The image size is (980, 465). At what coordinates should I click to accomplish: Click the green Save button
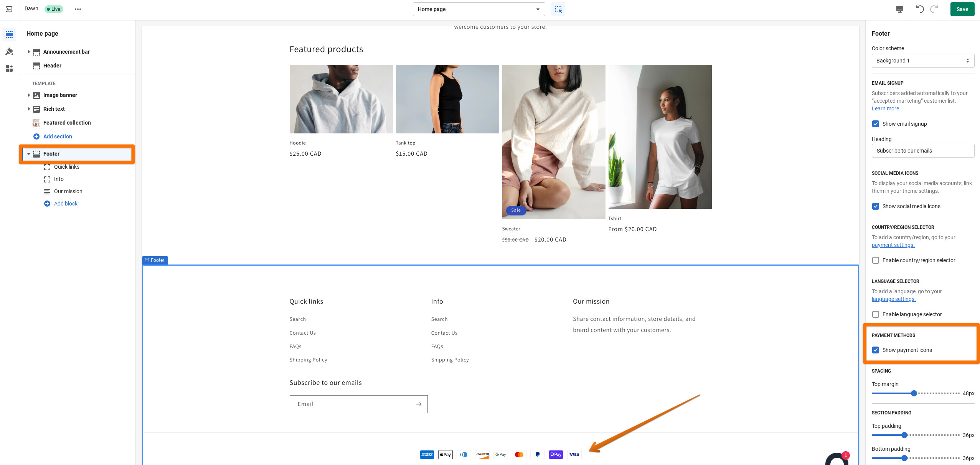click(x=962, y=9)
